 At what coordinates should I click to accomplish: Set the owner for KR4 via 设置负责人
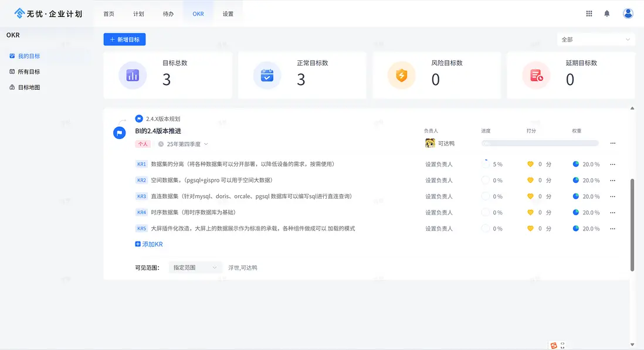[x=439, y=212]
